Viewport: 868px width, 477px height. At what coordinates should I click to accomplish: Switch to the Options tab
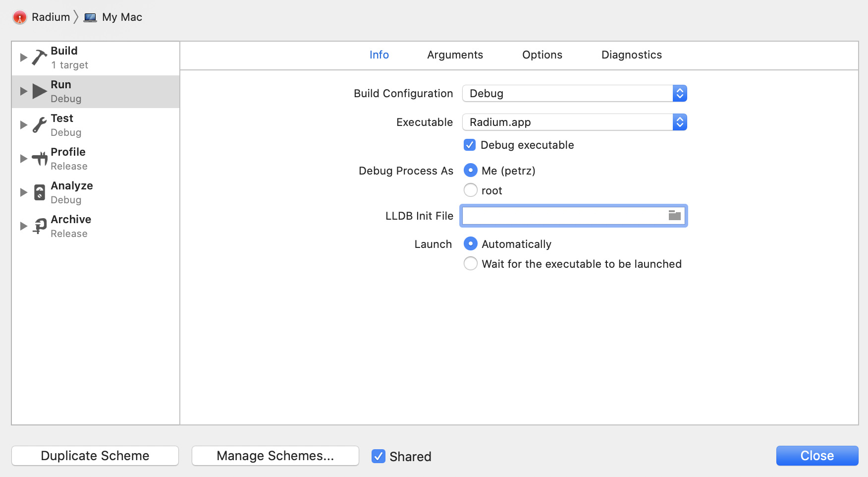(x=542, y=55)
